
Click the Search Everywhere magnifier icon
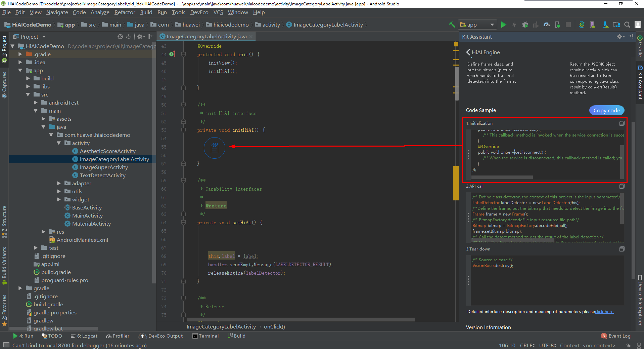[627, 25]
